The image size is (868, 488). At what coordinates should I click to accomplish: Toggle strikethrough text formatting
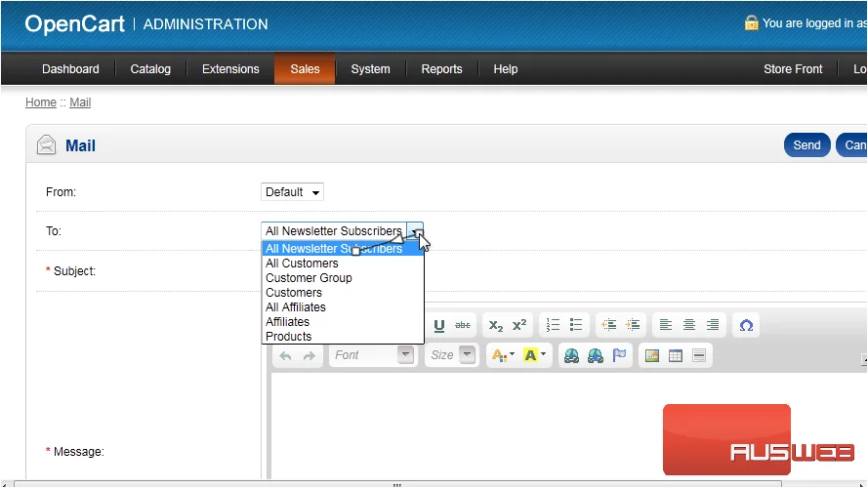click(463, 325)
